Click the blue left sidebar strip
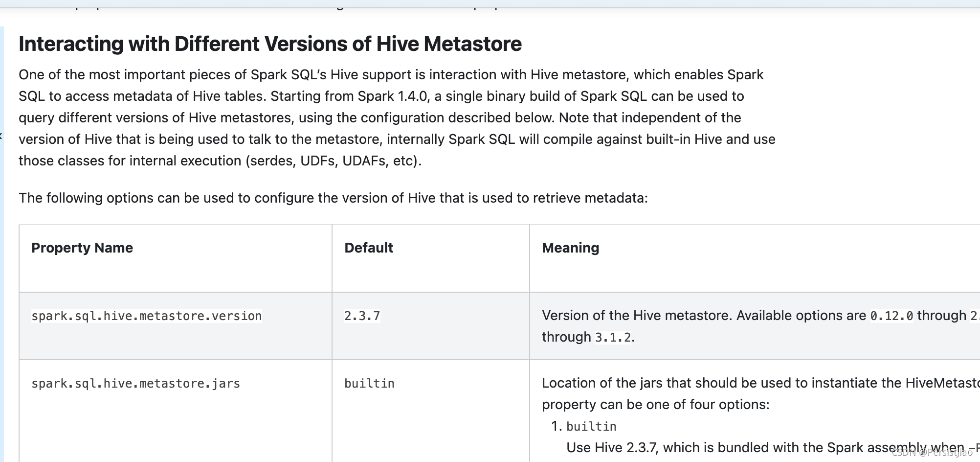The image size is (980, 462). click(2, 244)
